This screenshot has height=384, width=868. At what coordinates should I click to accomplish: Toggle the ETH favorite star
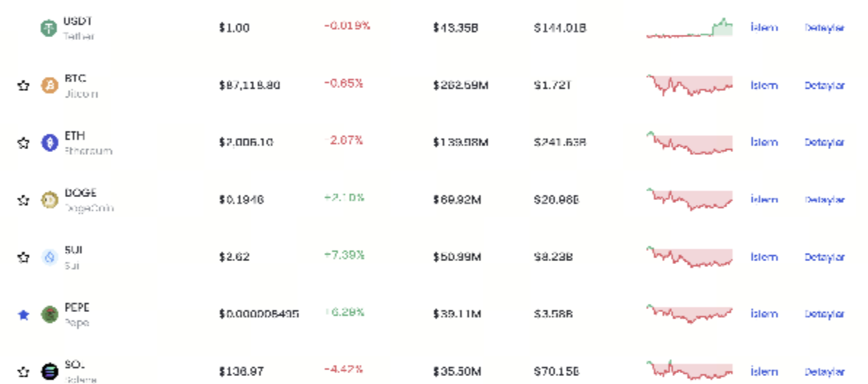coord(23,143)
